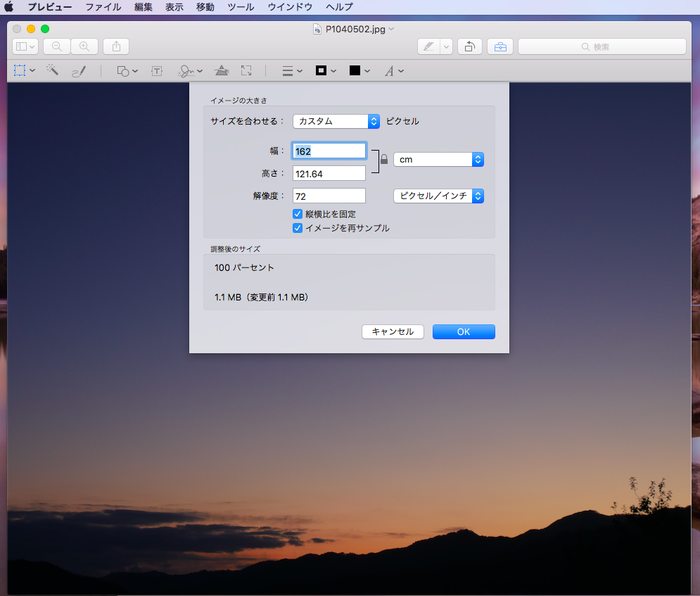The width and height of the screenshot is (700, 596).
Task: Select the text box tool
Action: tap(157, 71)
